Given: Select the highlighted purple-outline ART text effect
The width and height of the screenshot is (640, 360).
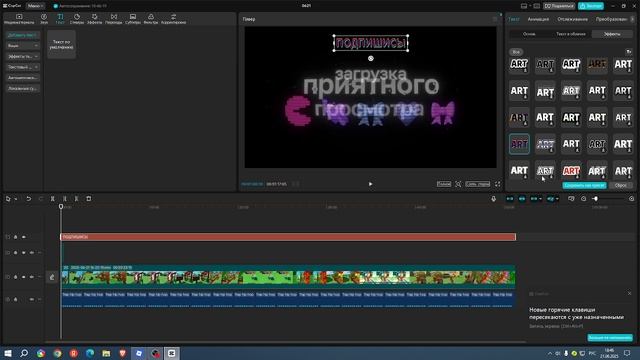Looking at the screenshot, I should [519, 144].
